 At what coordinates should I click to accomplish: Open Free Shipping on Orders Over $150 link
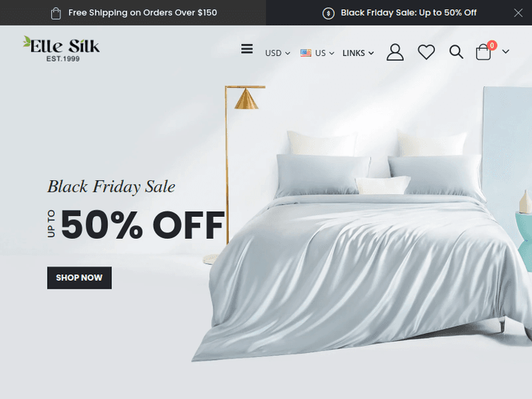(143, 13)
